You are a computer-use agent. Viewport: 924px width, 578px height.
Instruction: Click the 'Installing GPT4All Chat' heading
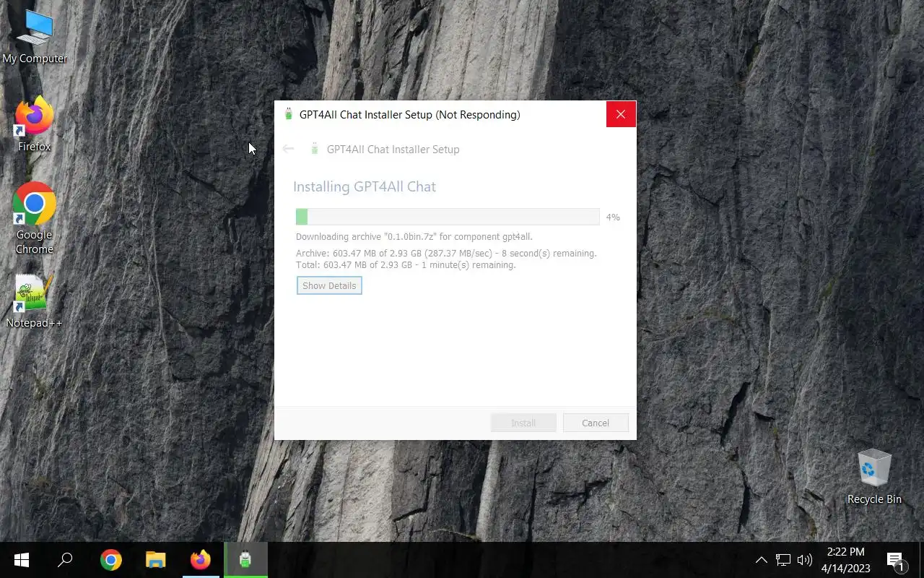click(x=365, y=186)
